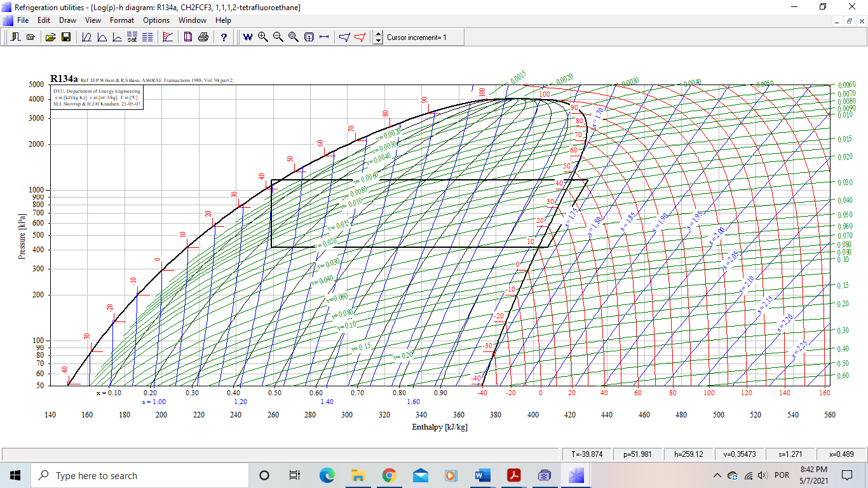The height and width of the screenshot is (488, 868).
Task: Open Word from the taskbar
Action: pyautogui.click(x=482, y=475)
